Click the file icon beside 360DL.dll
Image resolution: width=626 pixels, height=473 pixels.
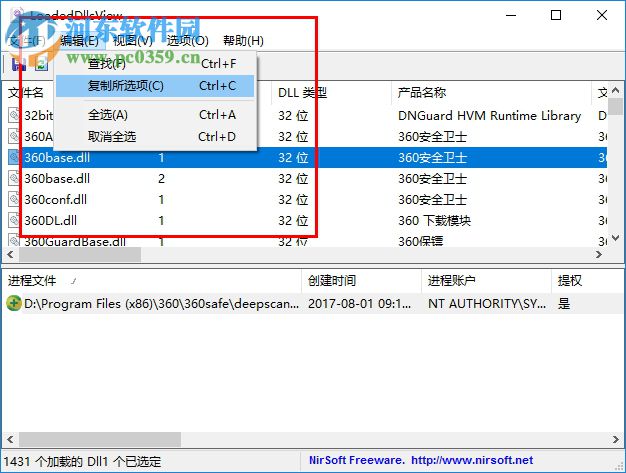(14, 220)
